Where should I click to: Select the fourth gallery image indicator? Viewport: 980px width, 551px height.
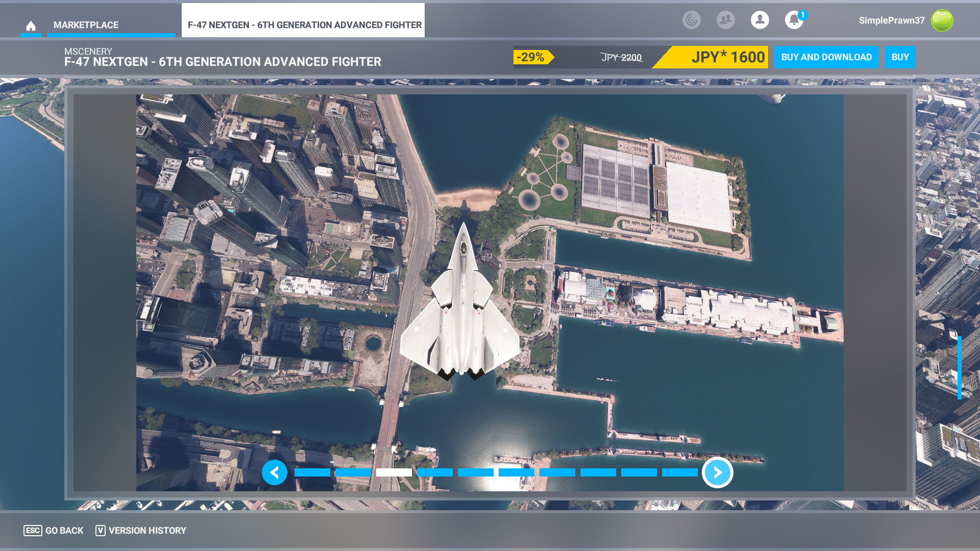(434, 472)
